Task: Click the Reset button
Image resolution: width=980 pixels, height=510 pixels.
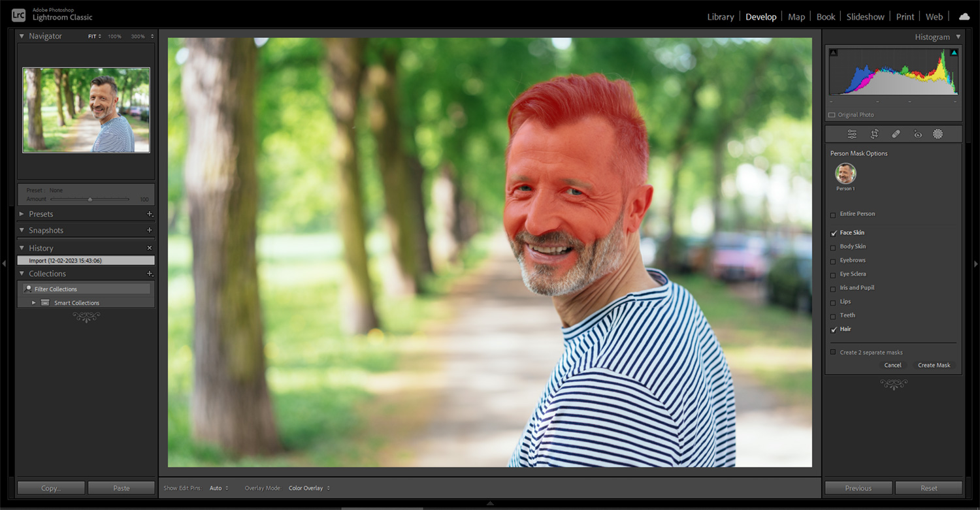Action: (x=928, y=488)
